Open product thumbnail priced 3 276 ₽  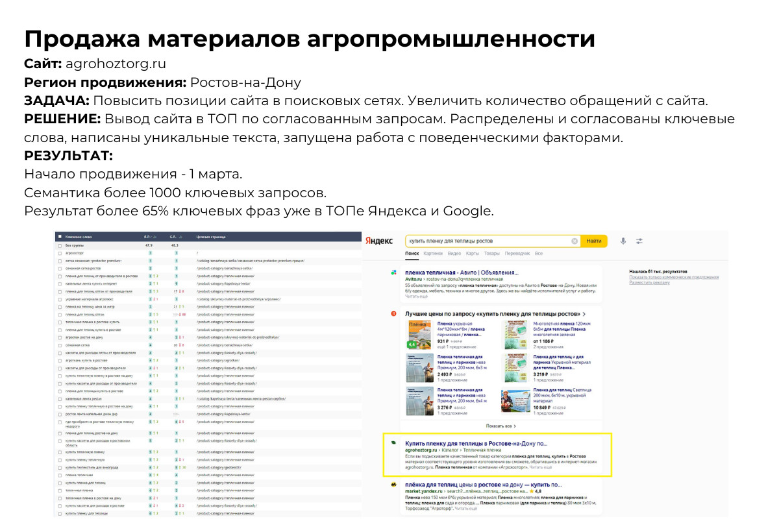click(x=419, y=402)
